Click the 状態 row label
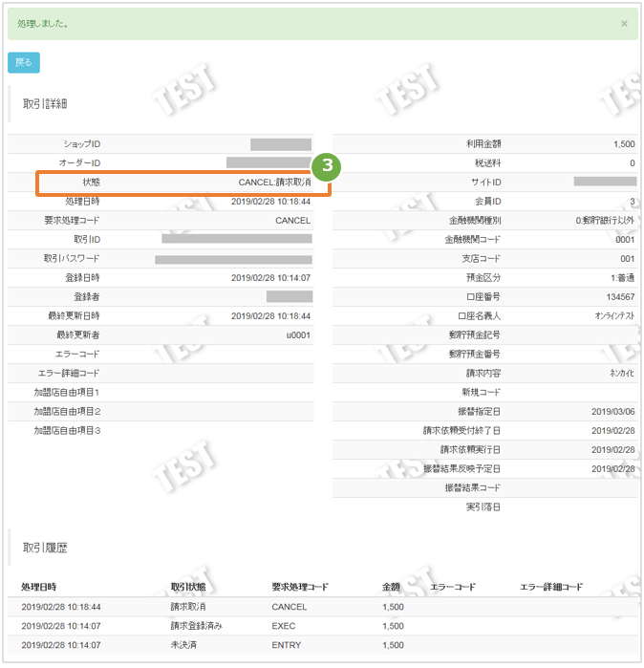Screen dimensions: 644x668 click(92, 183)
